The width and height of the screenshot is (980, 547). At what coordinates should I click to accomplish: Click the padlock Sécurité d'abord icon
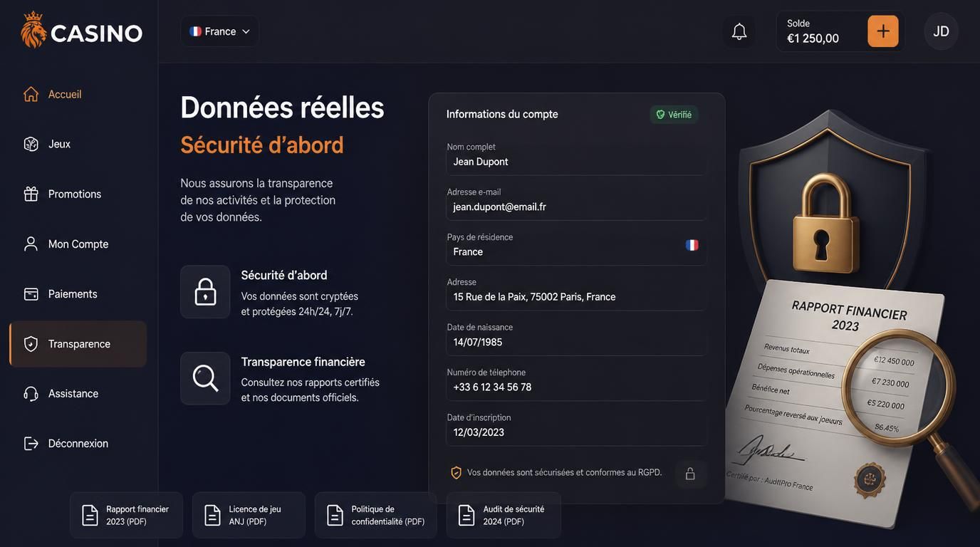coord(205,292)
